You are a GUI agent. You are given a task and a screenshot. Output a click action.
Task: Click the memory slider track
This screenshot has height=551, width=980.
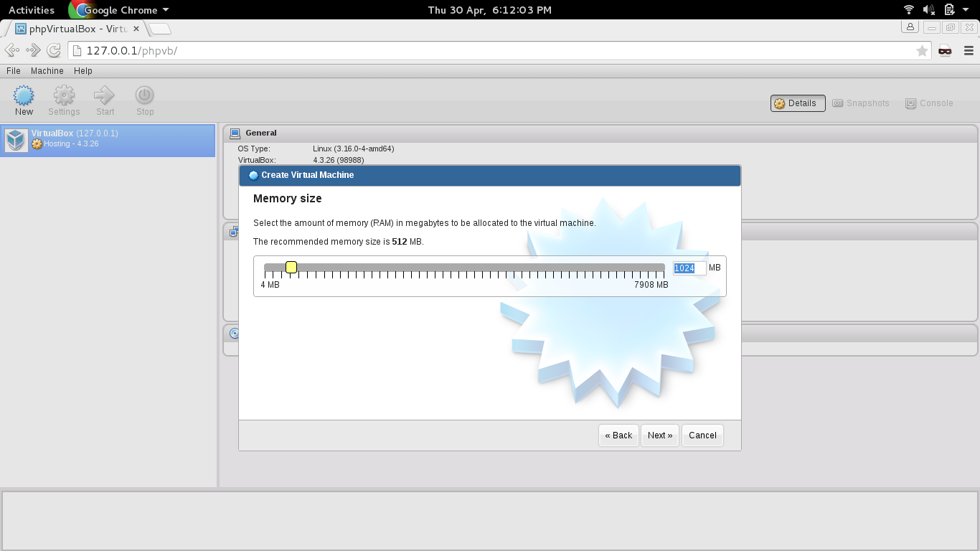click(464, 268)
